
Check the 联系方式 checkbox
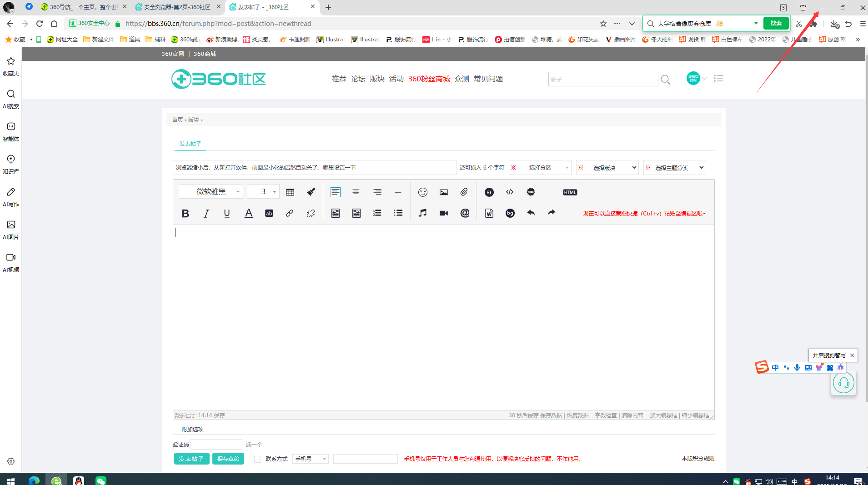coord(258,459)
